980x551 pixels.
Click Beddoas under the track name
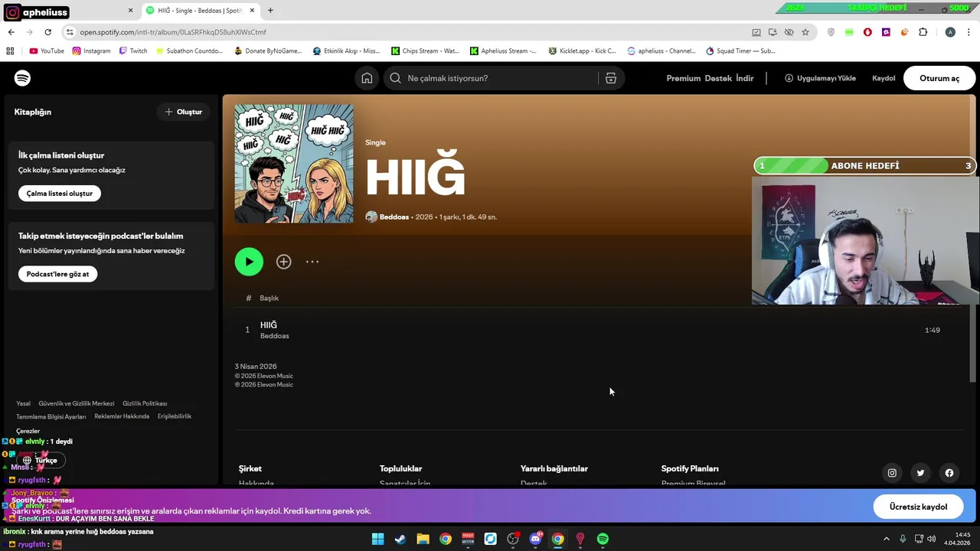click(274, 336)
